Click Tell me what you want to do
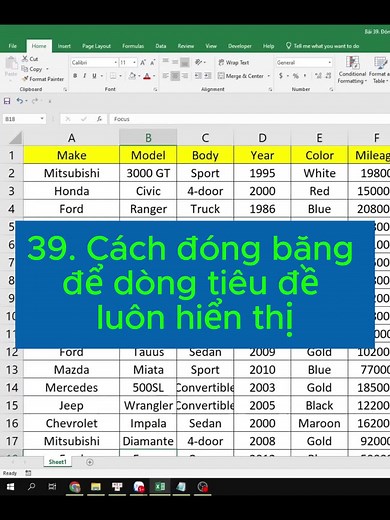 point(322,46)
